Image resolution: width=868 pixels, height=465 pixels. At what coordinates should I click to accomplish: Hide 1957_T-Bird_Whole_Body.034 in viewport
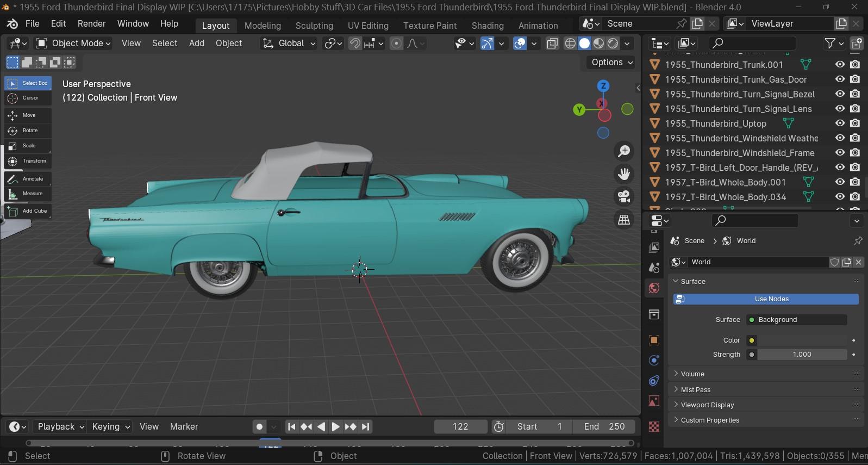[840, 197]
